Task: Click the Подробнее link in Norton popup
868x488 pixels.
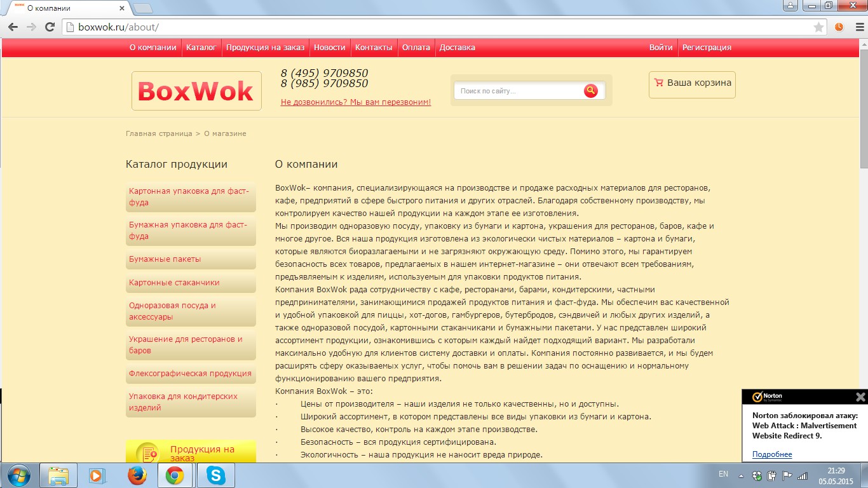Action: click(772, 454)
